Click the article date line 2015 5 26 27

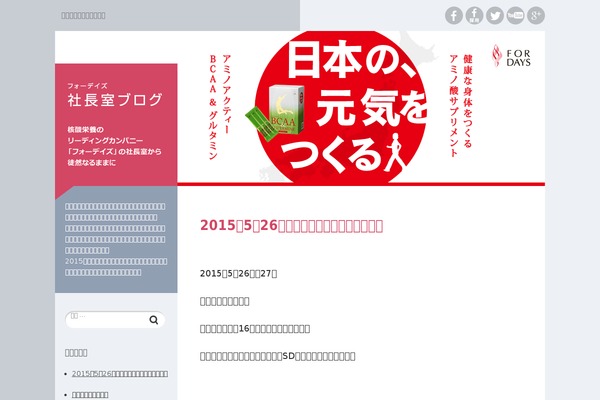point(238,274)
